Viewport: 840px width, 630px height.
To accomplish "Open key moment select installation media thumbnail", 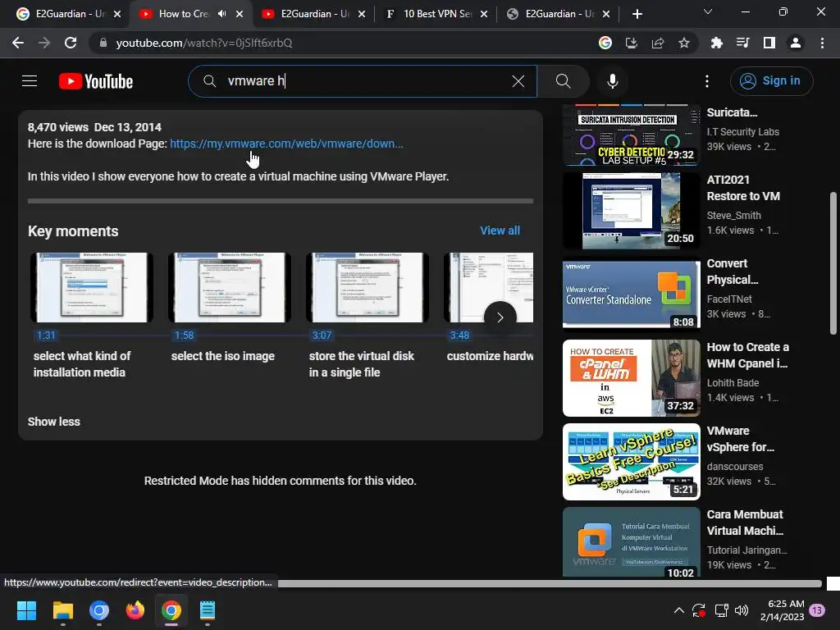I will [92, 287].
